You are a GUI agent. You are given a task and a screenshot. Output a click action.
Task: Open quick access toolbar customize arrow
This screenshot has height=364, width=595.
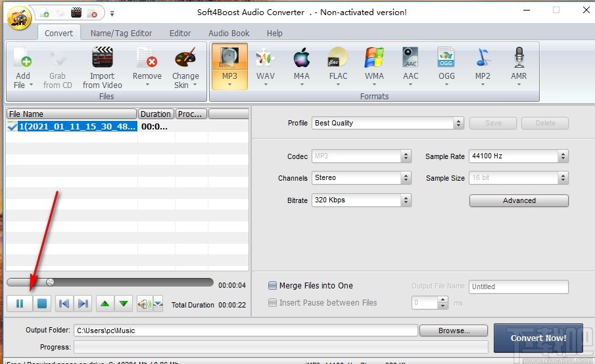tap(112, 14)
